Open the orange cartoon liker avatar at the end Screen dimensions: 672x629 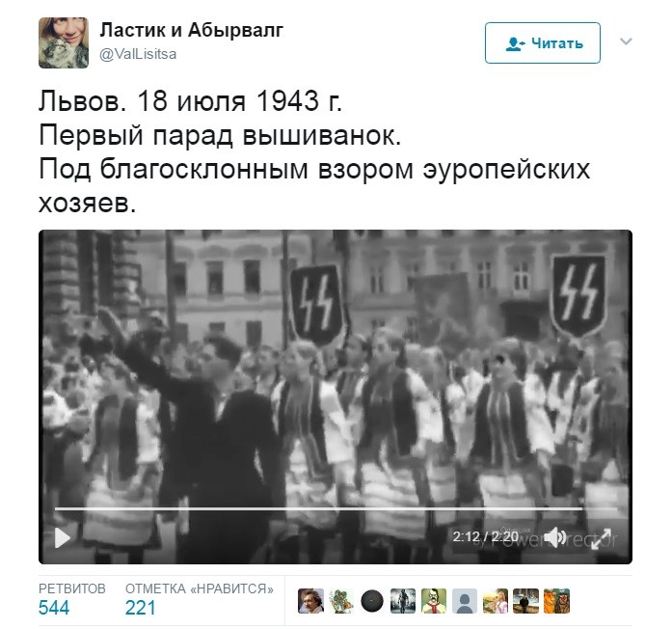tap(556, 601)
